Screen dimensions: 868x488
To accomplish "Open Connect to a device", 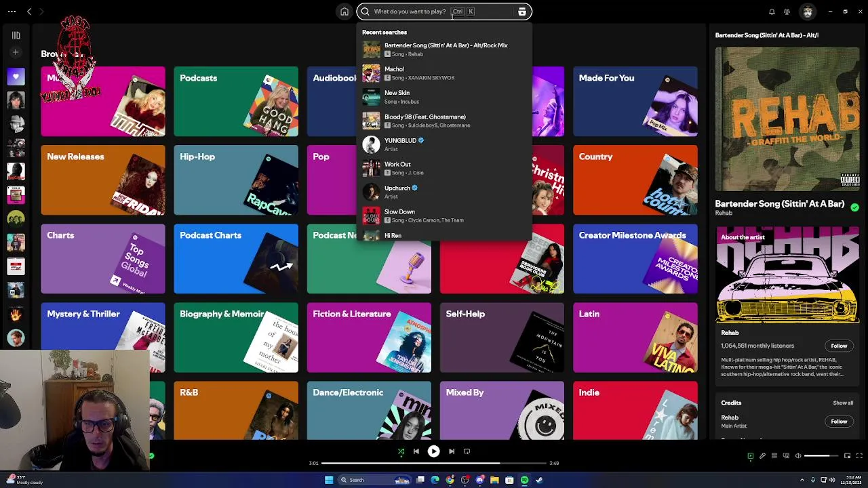I will pyautogui.click(x=786, y=456).
